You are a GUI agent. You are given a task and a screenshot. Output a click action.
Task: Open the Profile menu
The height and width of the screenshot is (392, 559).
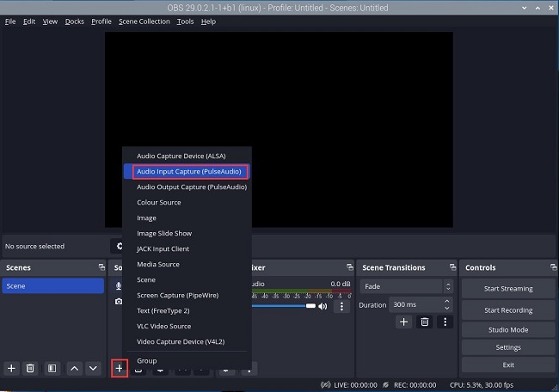click(101, 21)
